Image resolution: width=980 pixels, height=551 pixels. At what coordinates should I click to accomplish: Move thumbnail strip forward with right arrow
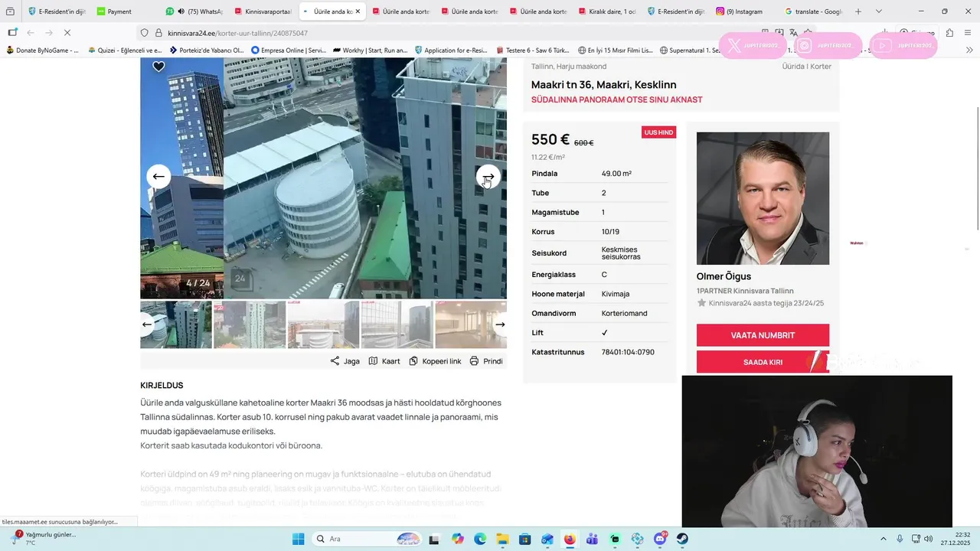[500, 324]
